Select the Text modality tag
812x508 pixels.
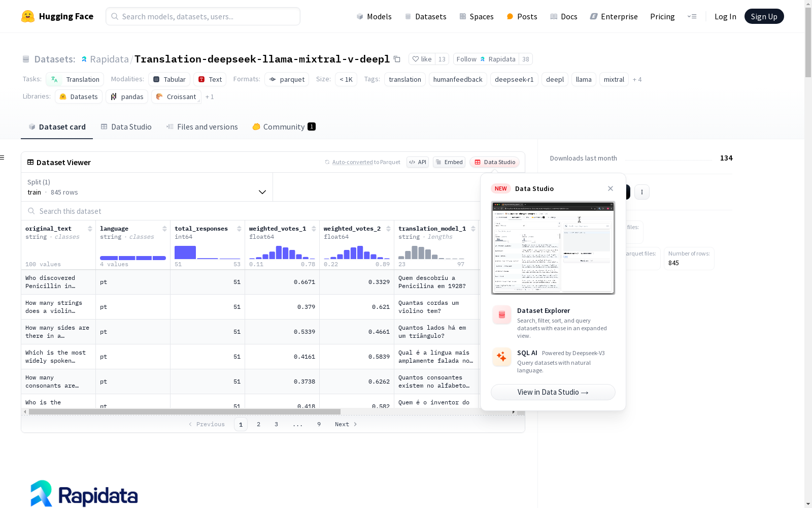(210, 79)
